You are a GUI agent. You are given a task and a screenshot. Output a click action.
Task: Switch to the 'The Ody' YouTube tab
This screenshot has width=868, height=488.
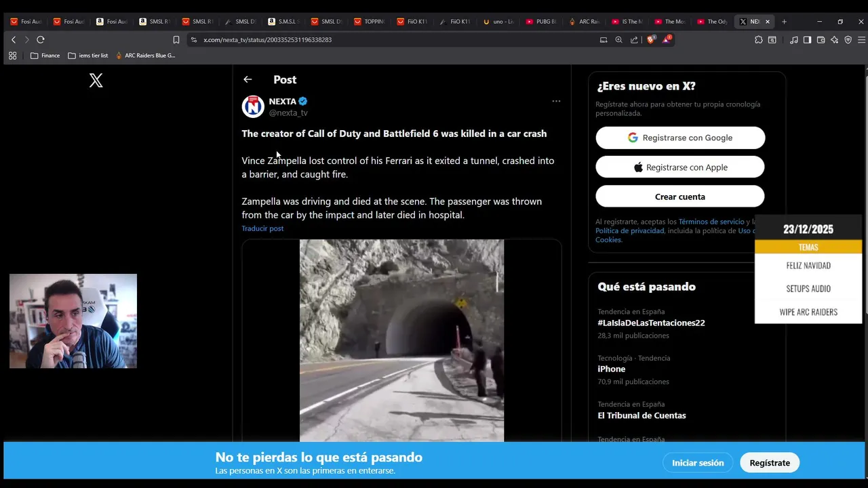click(712, 22)
